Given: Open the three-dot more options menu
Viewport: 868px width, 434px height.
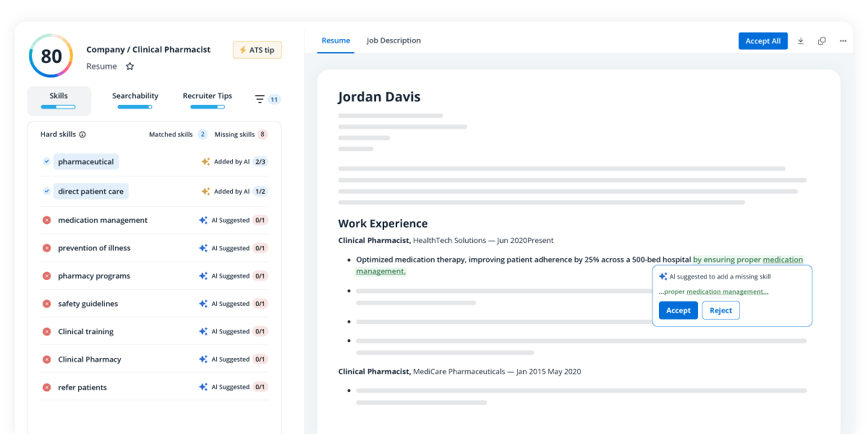Looking at the screenshot, I should tap(843, 41).
